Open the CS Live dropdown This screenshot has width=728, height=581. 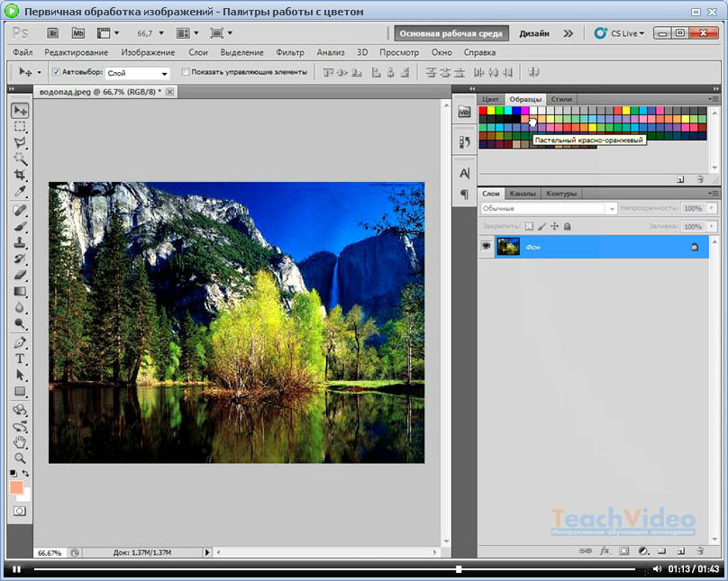[x=619, y=33]
